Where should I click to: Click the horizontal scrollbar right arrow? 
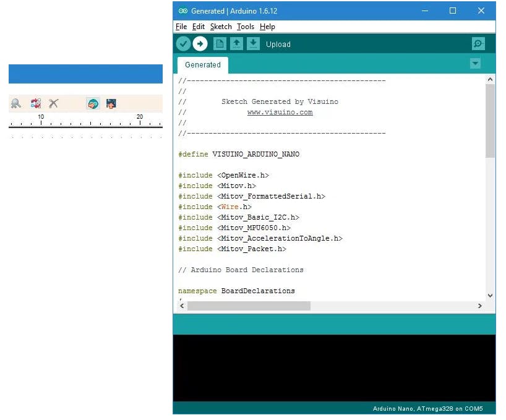point(480,306)
